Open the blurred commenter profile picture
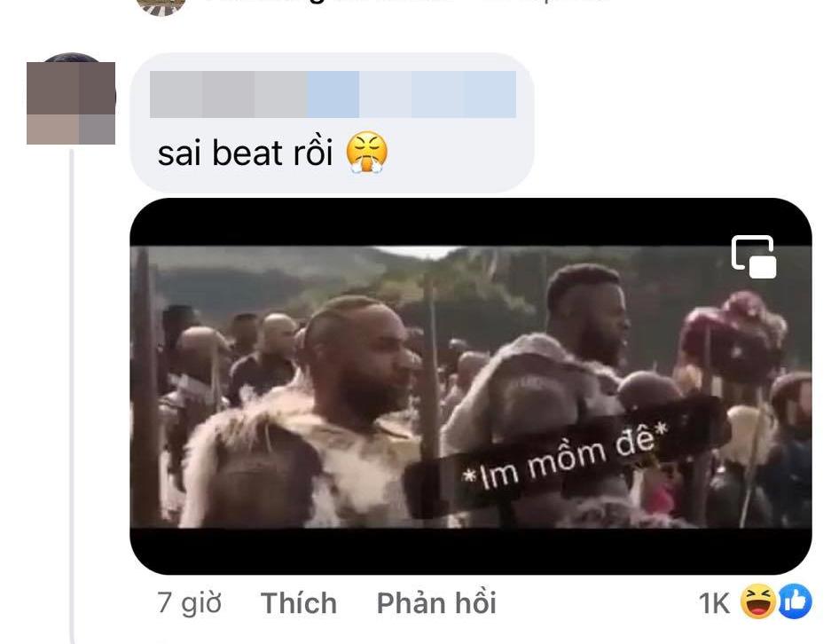The image size is (839, 644). tap(71, 101)
